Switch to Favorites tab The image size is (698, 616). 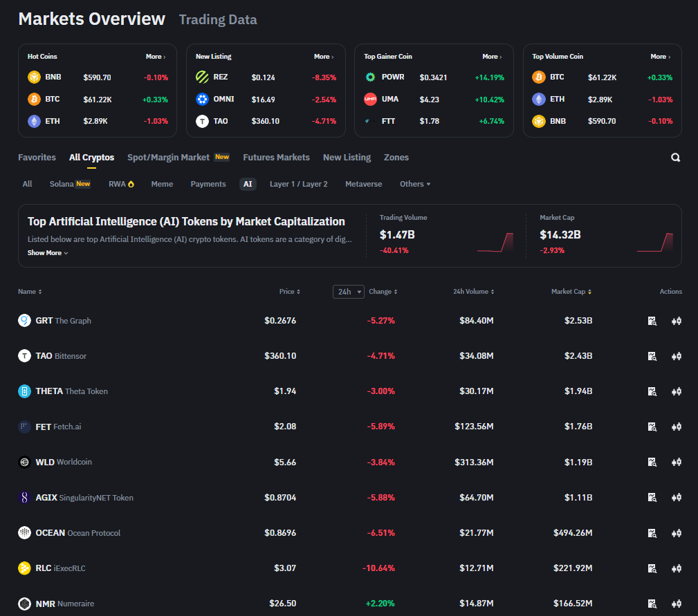pyautogui.click(x=37, y=158)
